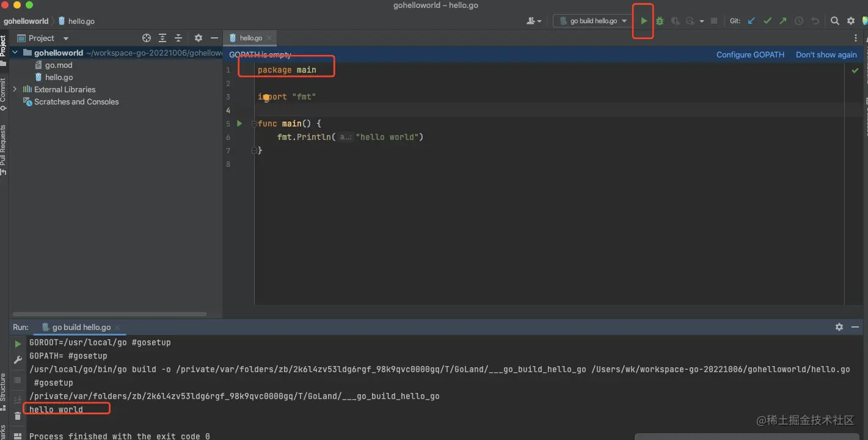Toggle scroll to end in Run panel

[x=18, y=400]
